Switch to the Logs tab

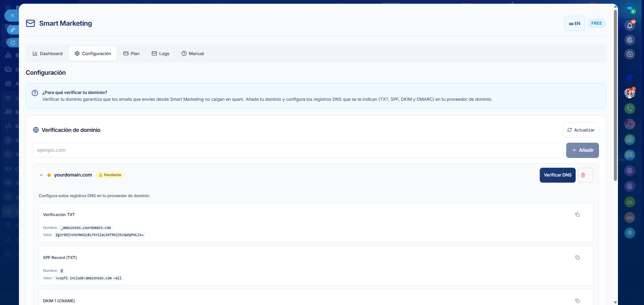(160, 53)
